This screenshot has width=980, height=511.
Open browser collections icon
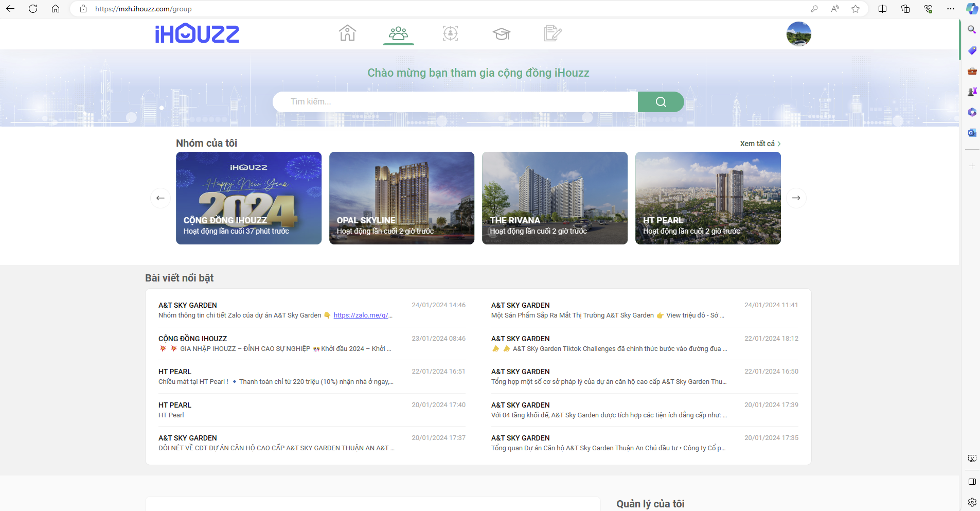tap(905, 9)
